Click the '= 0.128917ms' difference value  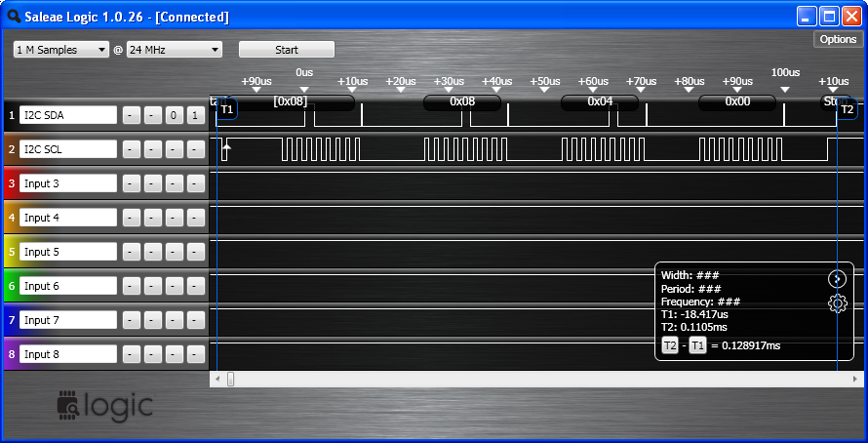coord(746,345)
